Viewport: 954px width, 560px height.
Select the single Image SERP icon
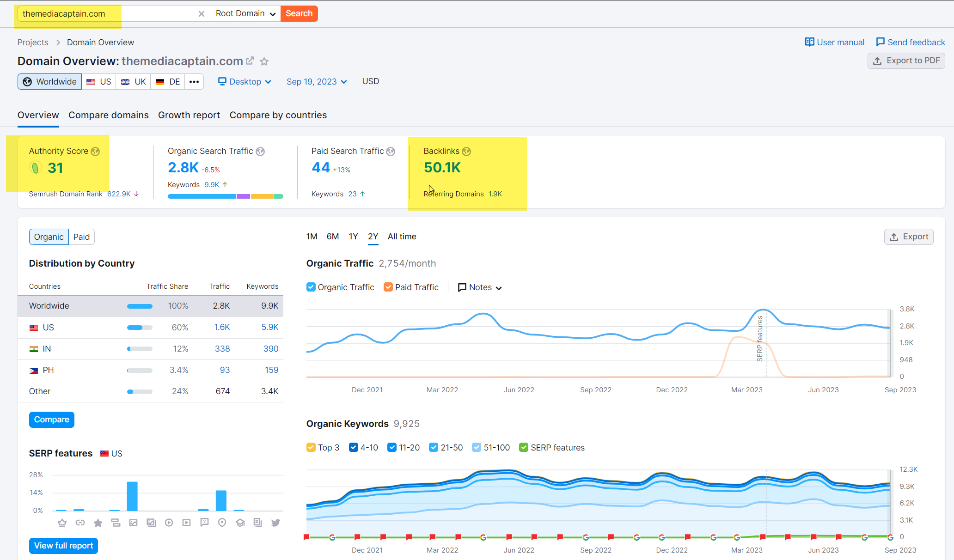(134, 523)
